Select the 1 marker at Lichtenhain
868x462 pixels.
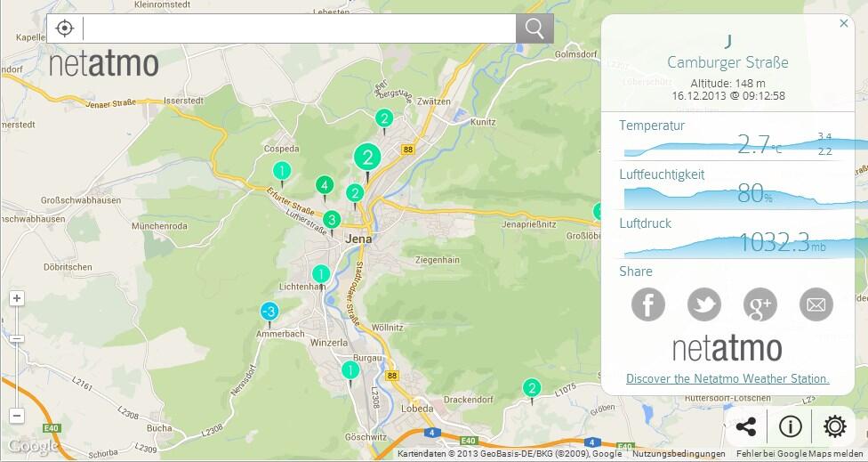click(321, 276)
